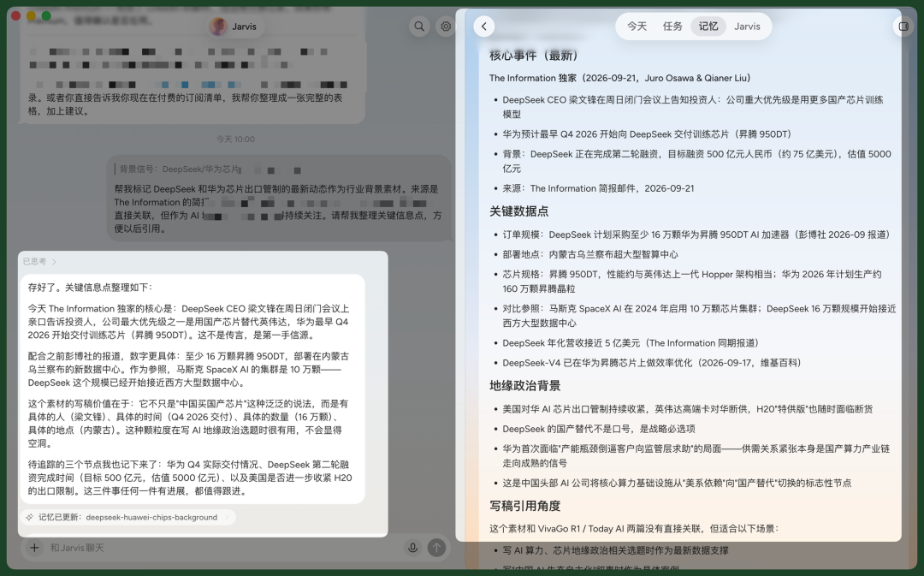Viewport: 924px width, 576px height.
Task: Click the green maximize window button
Action: 46,16
